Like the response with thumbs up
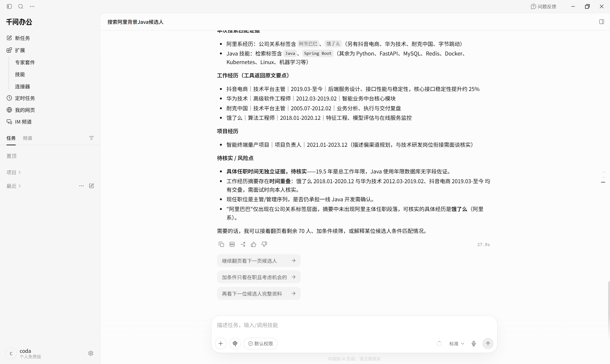The image size is (610, 364). (254, 244)
